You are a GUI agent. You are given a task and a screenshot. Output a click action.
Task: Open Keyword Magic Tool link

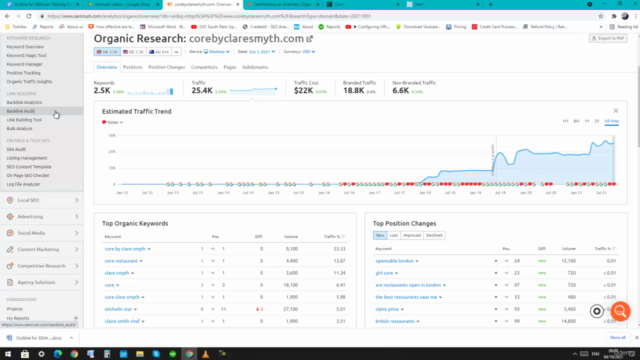tap(27, 56)
